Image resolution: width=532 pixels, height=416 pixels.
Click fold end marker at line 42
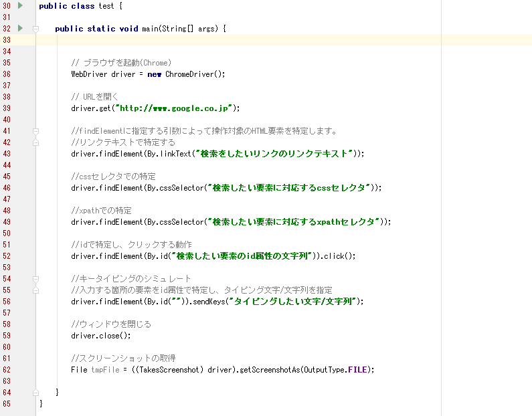(35, 142)
